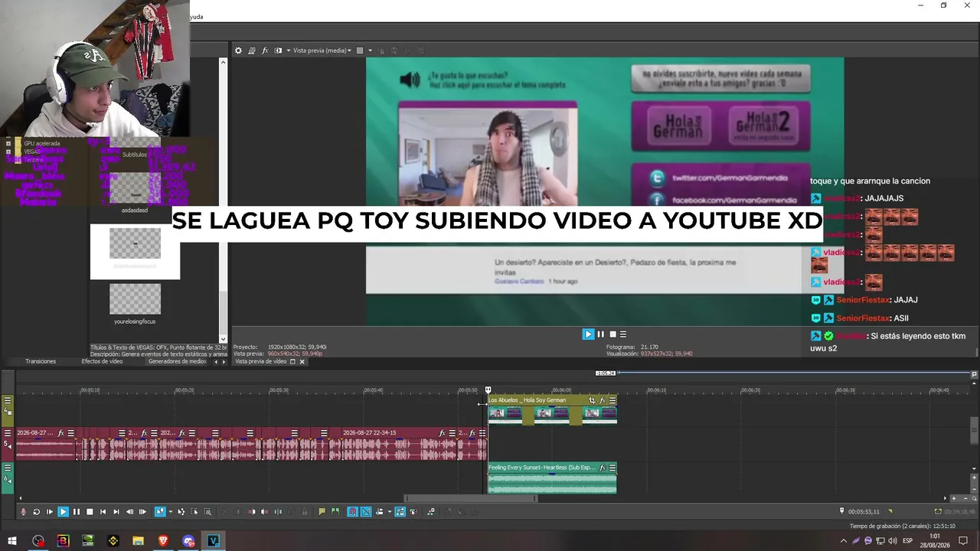The image size is (980, 551).
Task: Pause the timeline playback in transport bar
Action: (x=76, y=512)
